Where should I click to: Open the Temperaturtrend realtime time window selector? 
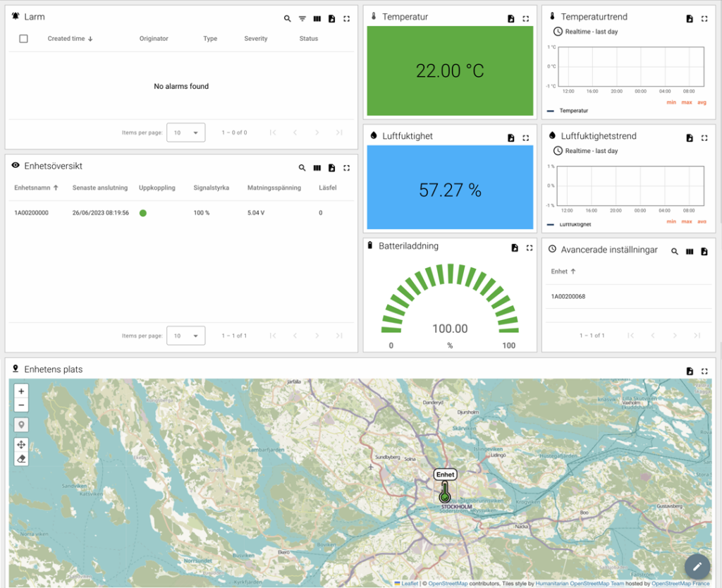[x=585, y=32]
